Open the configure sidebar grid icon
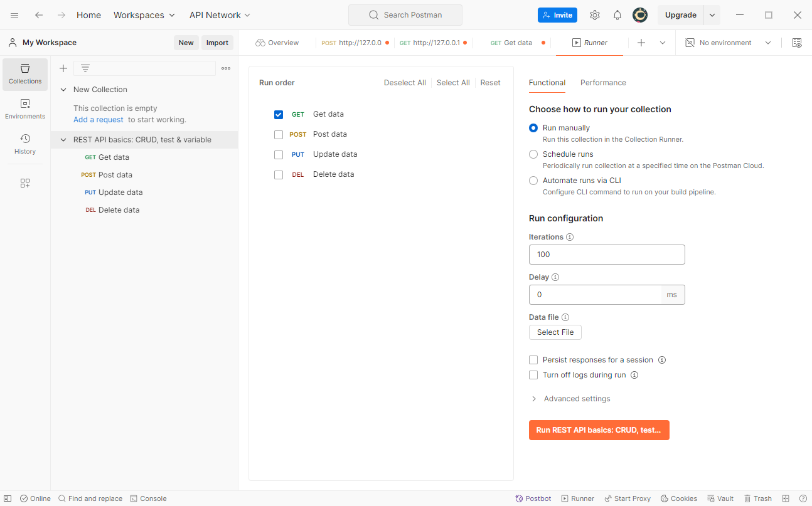 click(25, 183)
